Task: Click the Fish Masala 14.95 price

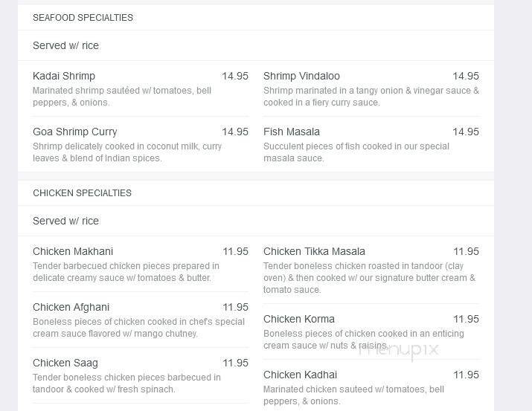Action: click(x=466, y=132)
